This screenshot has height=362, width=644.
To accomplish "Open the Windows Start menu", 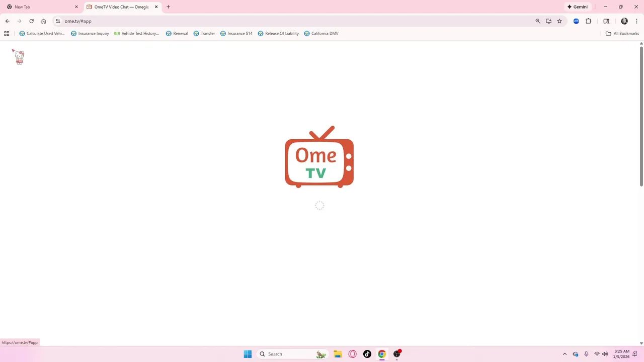I will (x=248, y=354).
